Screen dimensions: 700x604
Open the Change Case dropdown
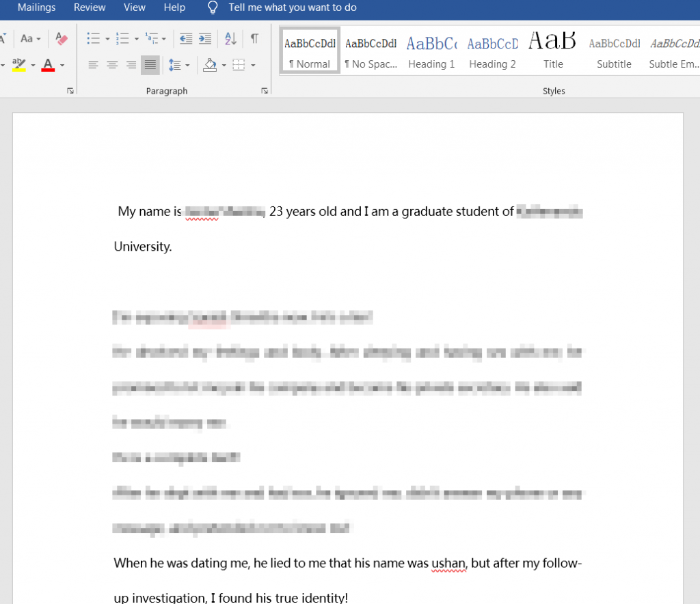[31, 39]
